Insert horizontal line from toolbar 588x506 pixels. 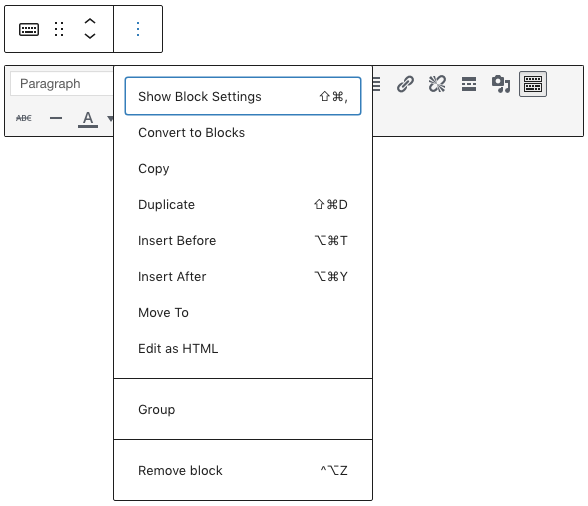click(56, 118)
